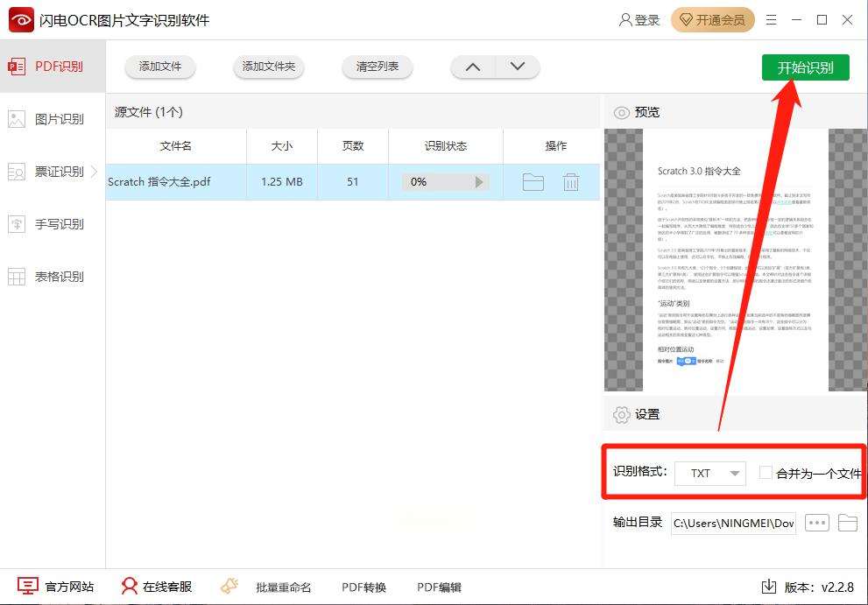Image resolution: width=868 pixels, height=605 pixels.
Task: Enable 合并为一个文件 checkbox
Action: coord(766,473)
